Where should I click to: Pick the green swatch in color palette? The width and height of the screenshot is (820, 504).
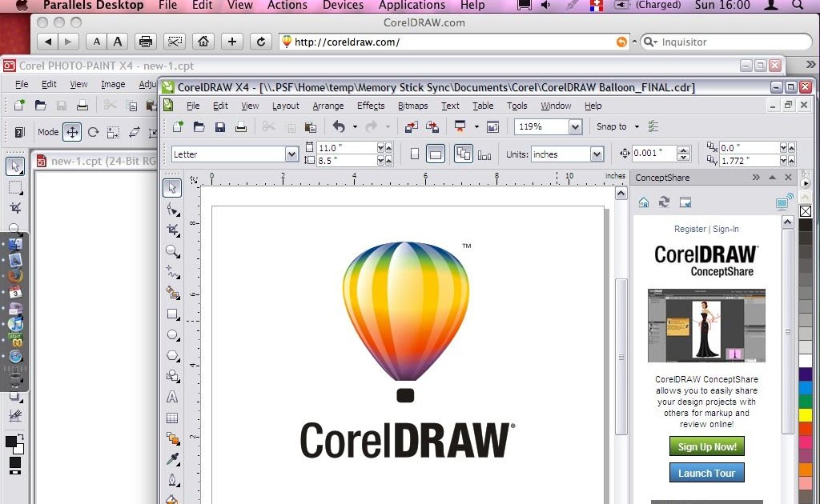tap(806, 401)
